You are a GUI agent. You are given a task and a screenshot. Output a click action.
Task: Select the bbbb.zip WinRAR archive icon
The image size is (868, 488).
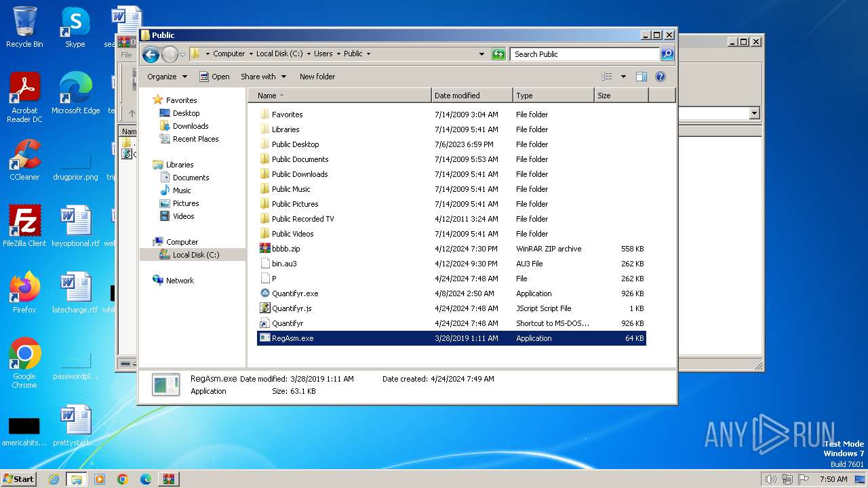click(x=265, y=249)
